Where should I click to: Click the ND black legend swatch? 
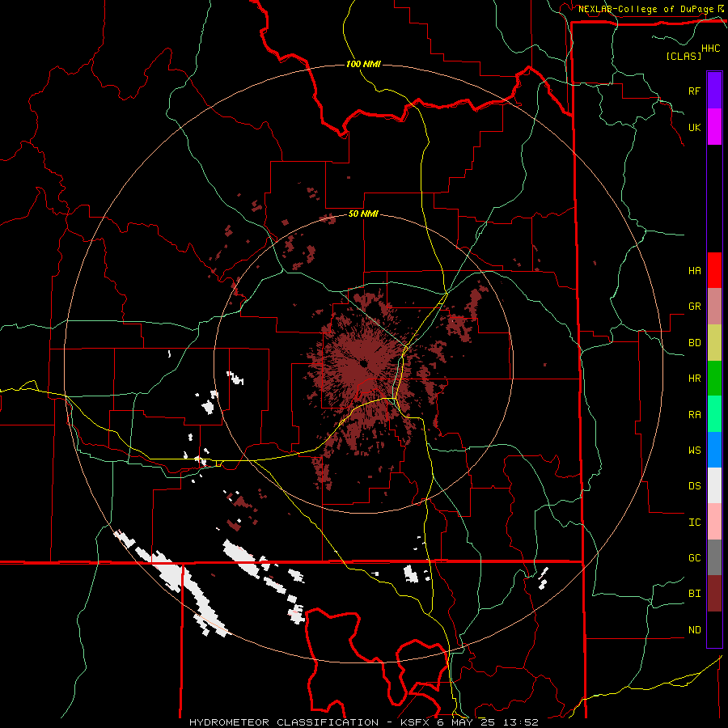click(714, 629)
